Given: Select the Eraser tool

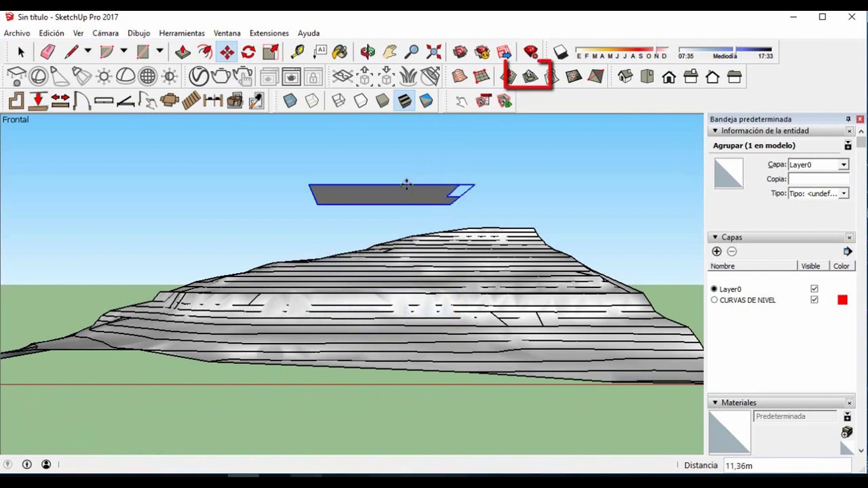Looking at the screenshot, I should (47, 52).
